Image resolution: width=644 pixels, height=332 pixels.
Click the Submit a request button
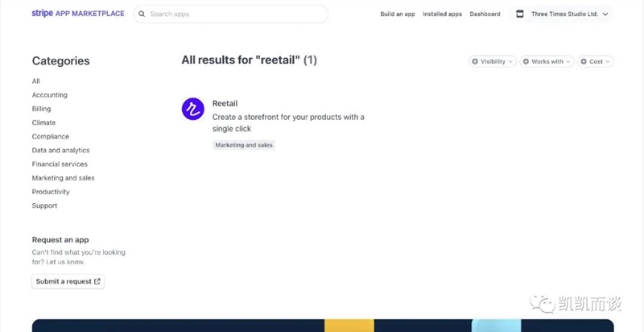(68, 281)
